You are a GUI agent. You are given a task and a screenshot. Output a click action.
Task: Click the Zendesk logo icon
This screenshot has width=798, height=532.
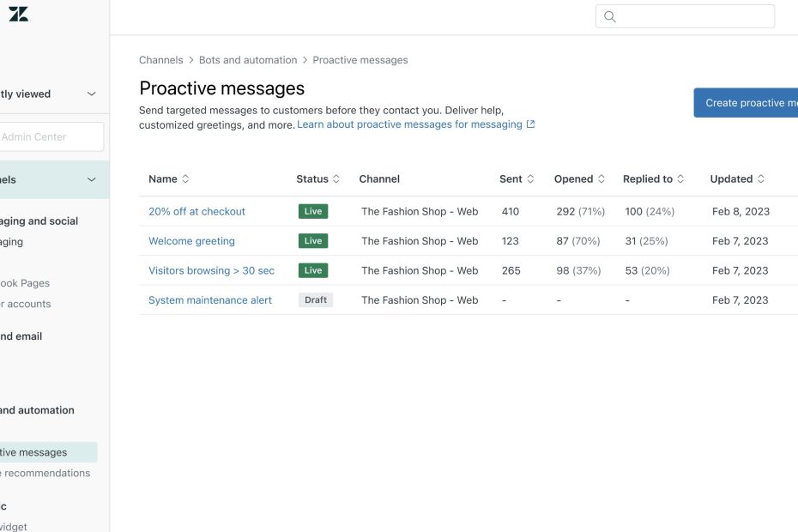coord(18,14)
